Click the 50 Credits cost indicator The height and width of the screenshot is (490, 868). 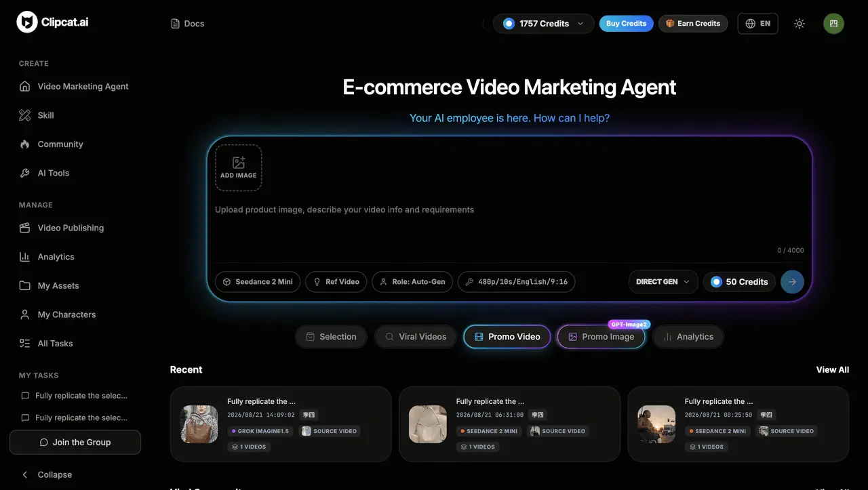[x=740, y=282]
